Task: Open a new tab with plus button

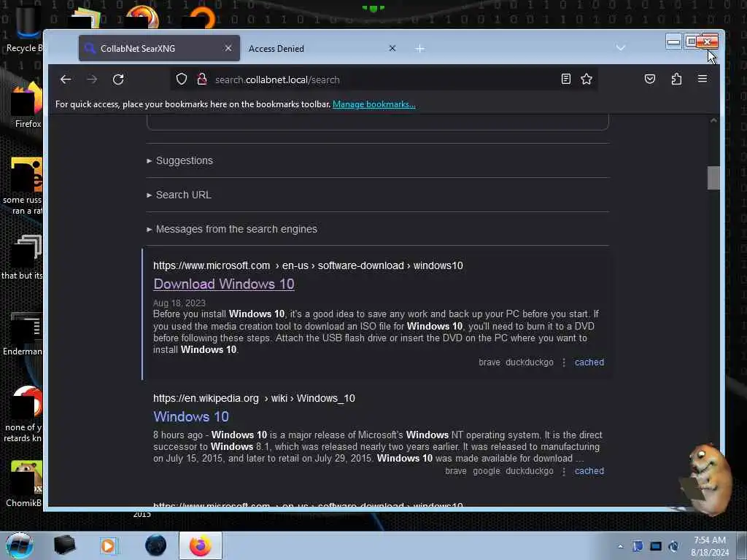Action: (419, 49)
